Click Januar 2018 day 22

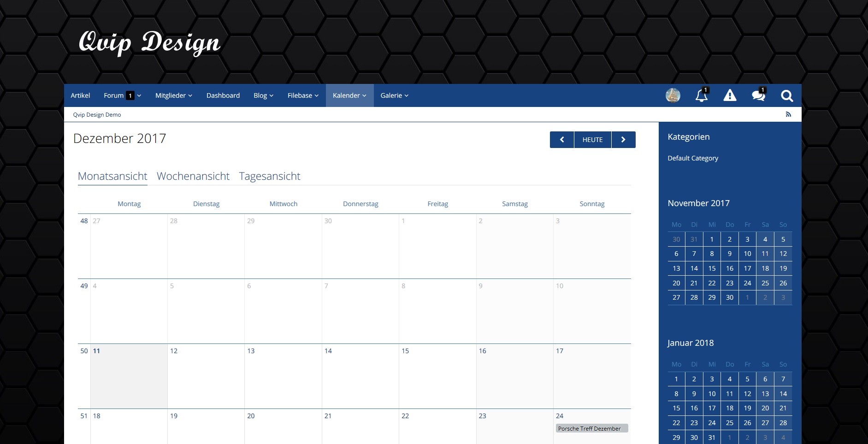676,423
